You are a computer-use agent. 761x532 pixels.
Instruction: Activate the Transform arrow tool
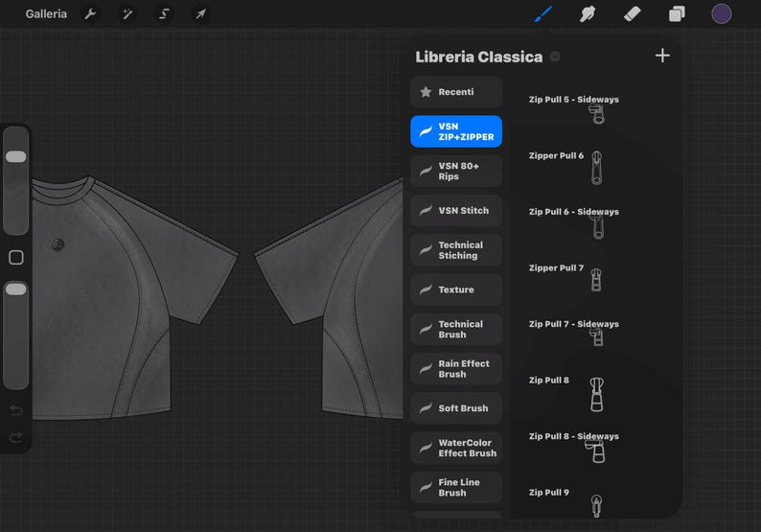point(201,14)
